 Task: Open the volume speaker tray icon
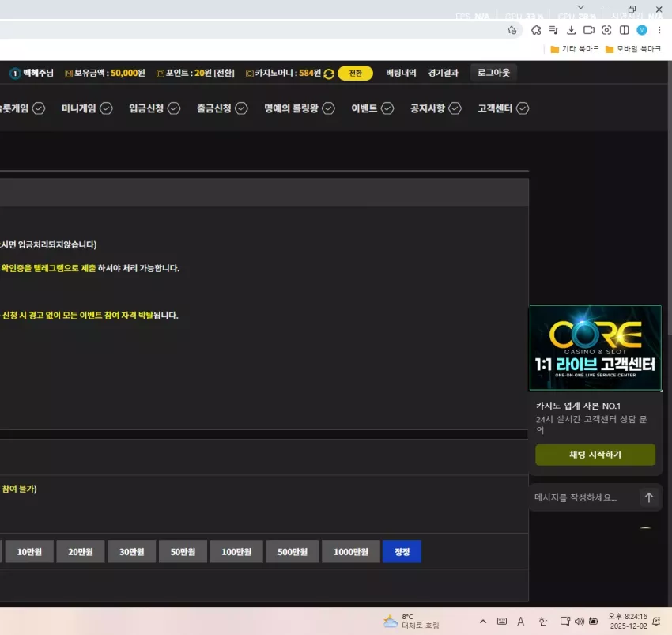[x=580, y=622]
